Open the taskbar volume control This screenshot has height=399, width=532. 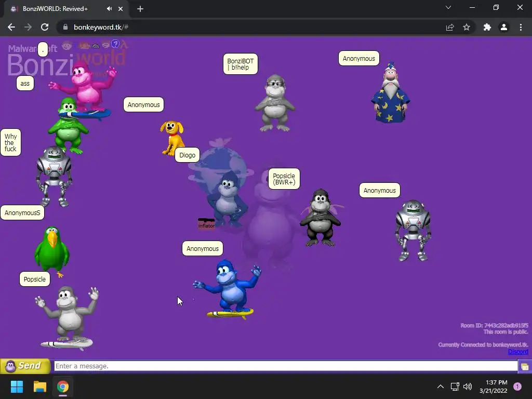tap(468, 387)
